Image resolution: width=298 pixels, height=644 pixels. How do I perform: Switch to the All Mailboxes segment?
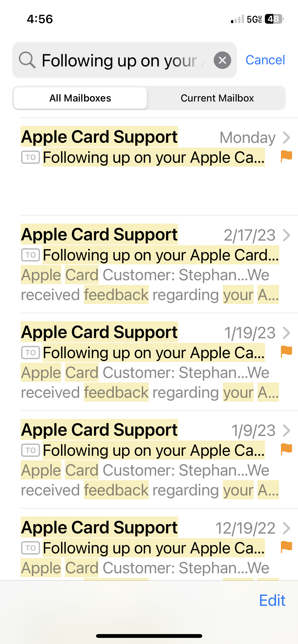click(80, 98)
